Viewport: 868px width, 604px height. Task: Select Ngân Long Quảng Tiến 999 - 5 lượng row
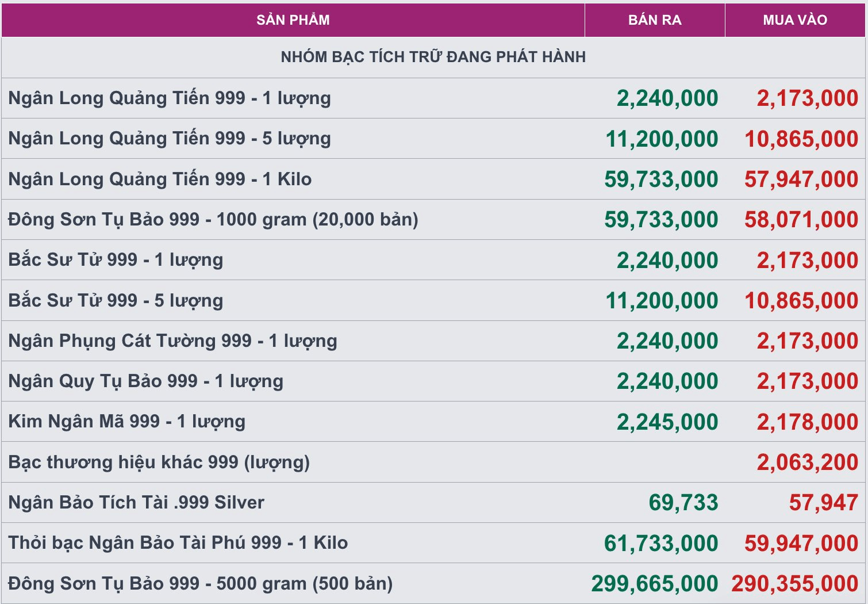coord(433,139)
